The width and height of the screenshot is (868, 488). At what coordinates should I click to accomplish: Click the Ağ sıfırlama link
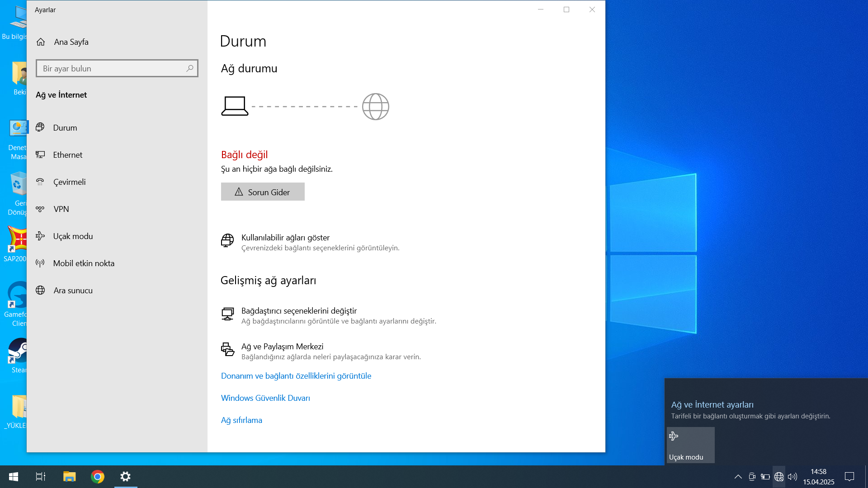pyautogui.click(x=241, y=420)
